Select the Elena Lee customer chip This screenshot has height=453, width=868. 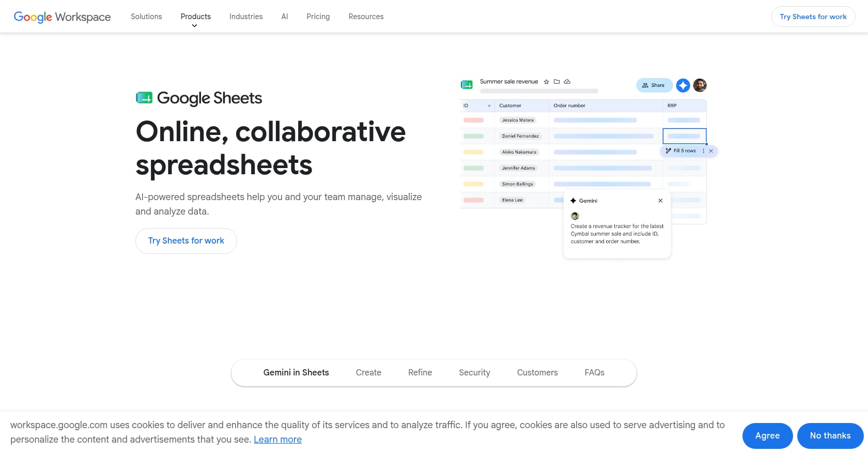click(x=512, y=200)
